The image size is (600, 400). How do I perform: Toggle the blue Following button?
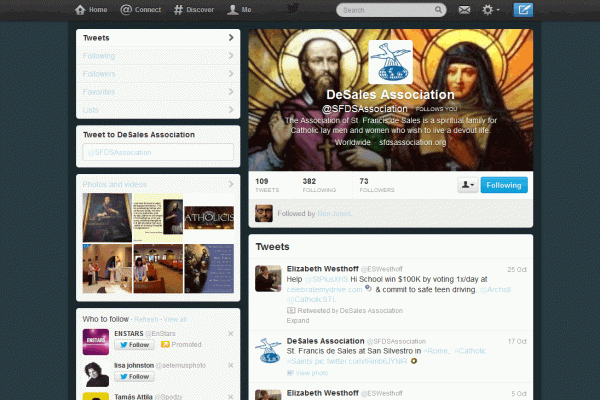pos(504,185)
